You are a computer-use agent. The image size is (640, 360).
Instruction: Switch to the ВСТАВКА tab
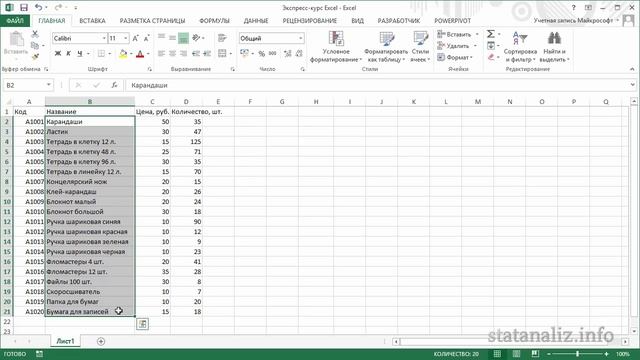tap(92, 20)
